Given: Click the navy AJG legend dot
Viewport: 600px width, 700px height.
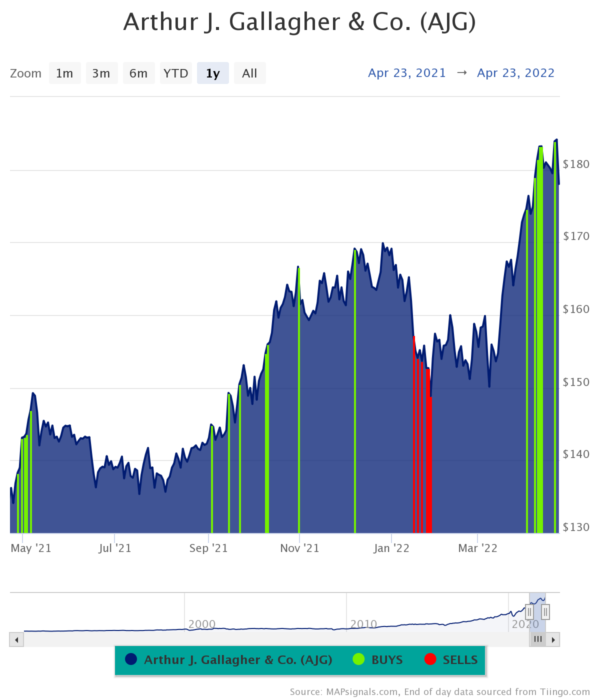Looking at the screenshot, I should tap(131, 659).
